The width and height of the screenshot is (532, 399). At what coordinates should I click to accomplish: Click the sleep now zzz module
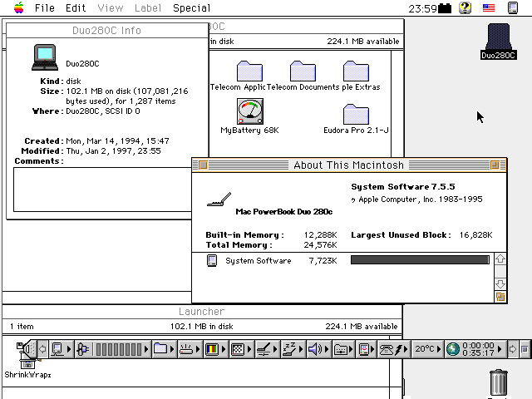292,349
